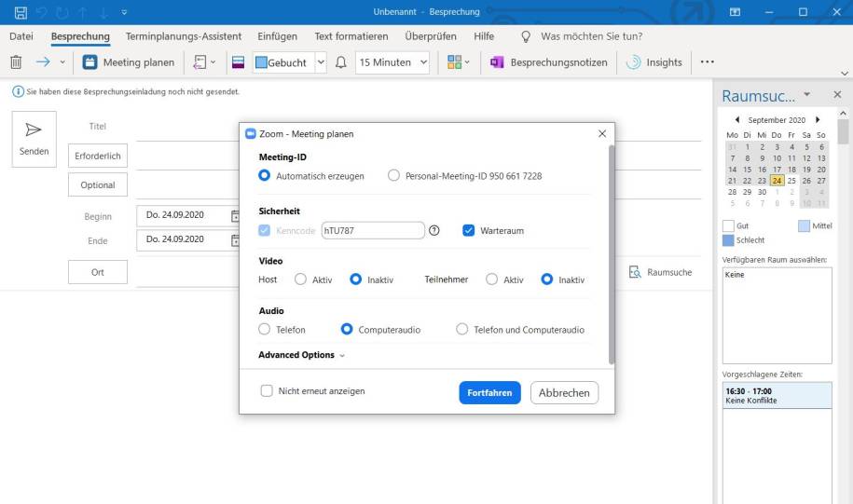
Task: Expand Advanced Options section
Action: coord(301,355)
